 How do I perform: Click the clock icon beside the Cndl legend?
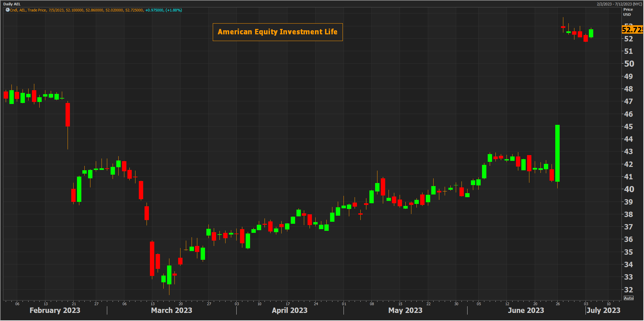pyautogui.click(x=7, y=10)
